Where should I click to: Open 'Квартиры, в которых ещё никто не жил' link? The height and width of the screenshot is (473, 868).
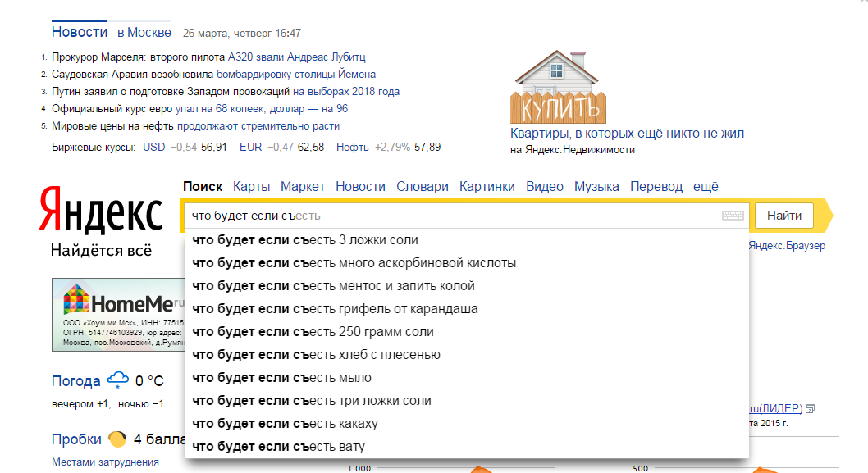pyautogui.click(x=627, y=134)
